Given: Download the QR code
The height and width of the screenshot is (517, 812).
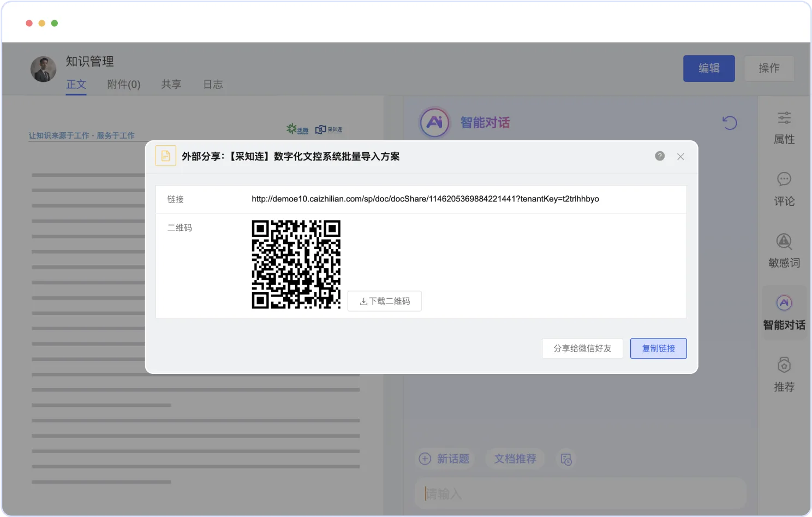Looking at the screenshot, I should coord(385,301).
